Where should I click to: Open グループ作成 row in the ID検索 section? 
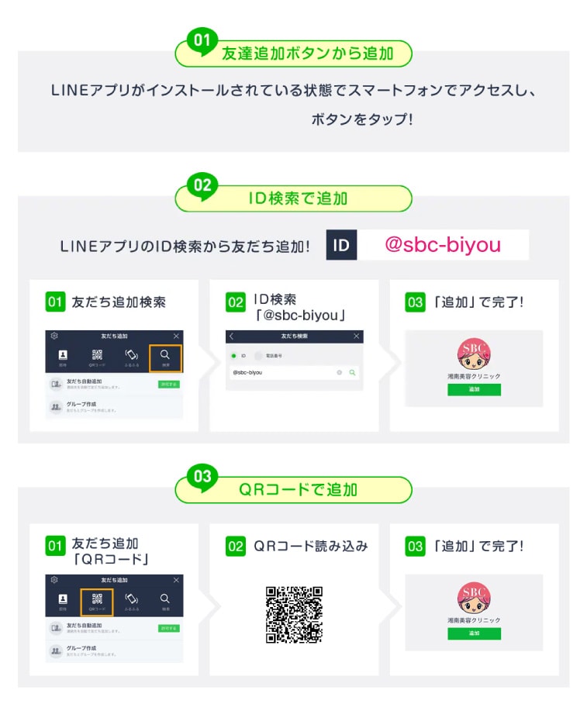click(114, 407)
